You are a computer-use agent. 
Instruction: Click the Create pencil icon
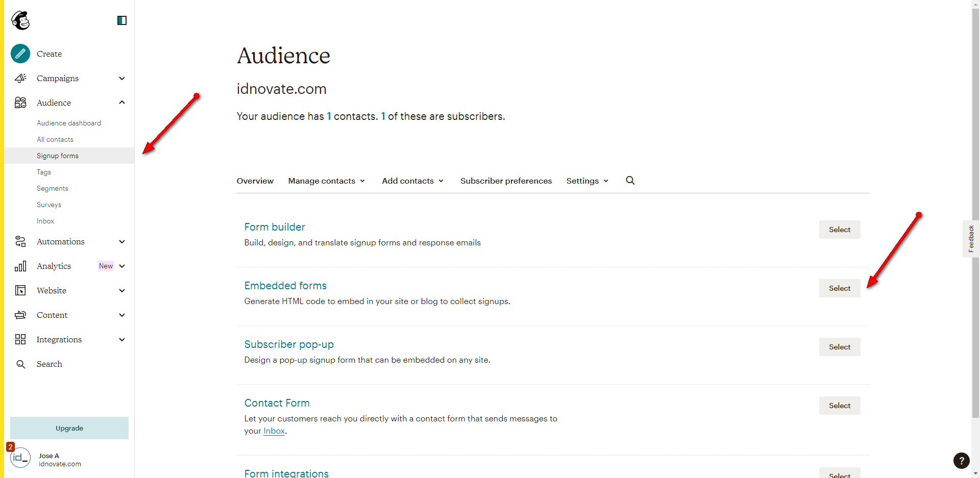pyautogui.click(x=20, y=54)
